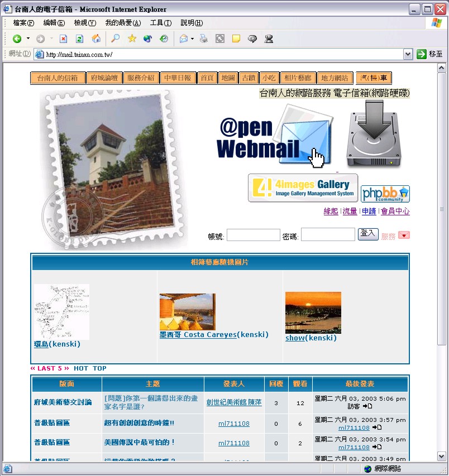Viewport: 449px width, 476px height.
Task: Click last-post arrow icon after 訪客
Action: click(367, 406)
